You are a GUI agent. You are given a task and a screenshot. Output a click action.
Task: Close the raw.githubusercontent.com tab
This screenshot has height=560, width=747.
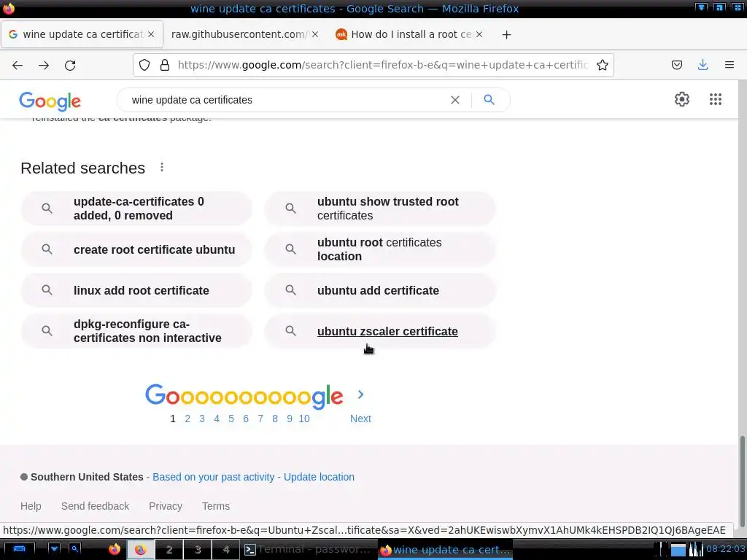pos(315,34)
